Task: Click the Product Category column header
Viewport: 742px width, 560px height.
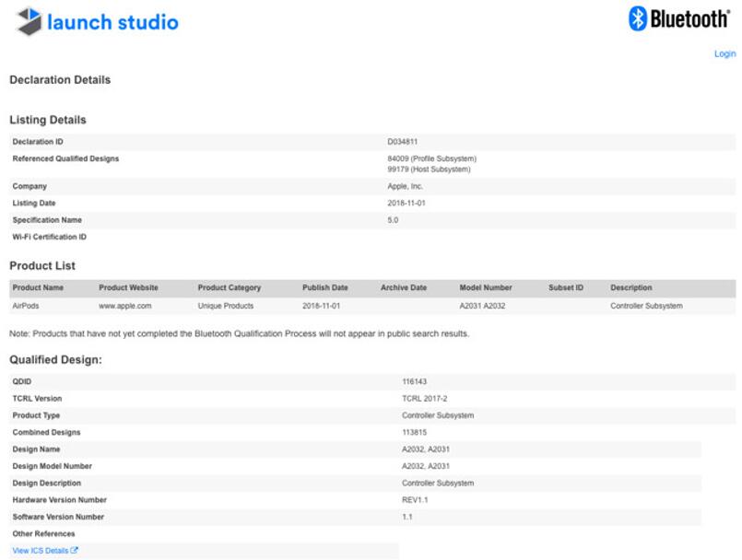Action: [229, 287]
